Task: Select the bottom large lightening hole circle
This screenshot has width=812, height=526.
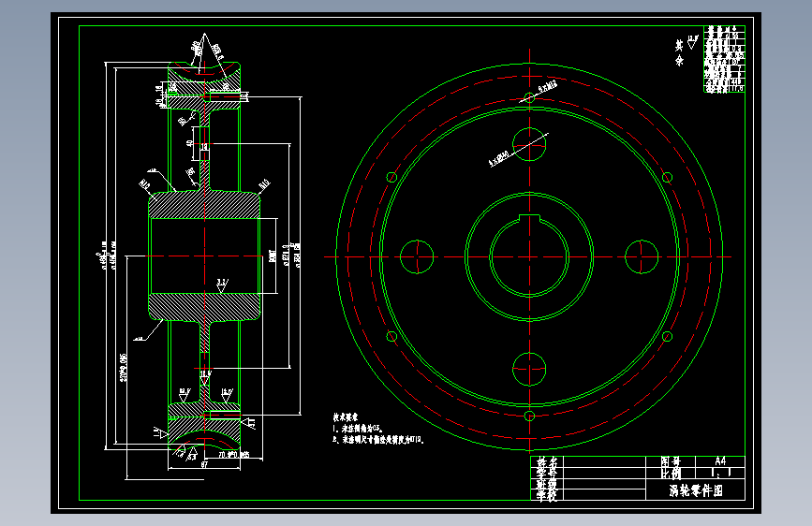Action: tap(529, 369)
